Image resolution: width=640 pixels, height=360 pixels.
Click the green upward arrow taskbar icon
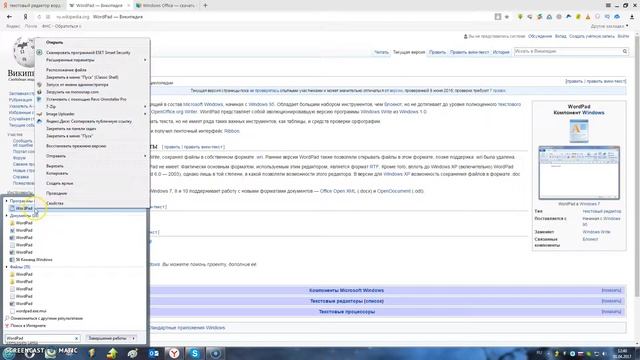[112, 353]
